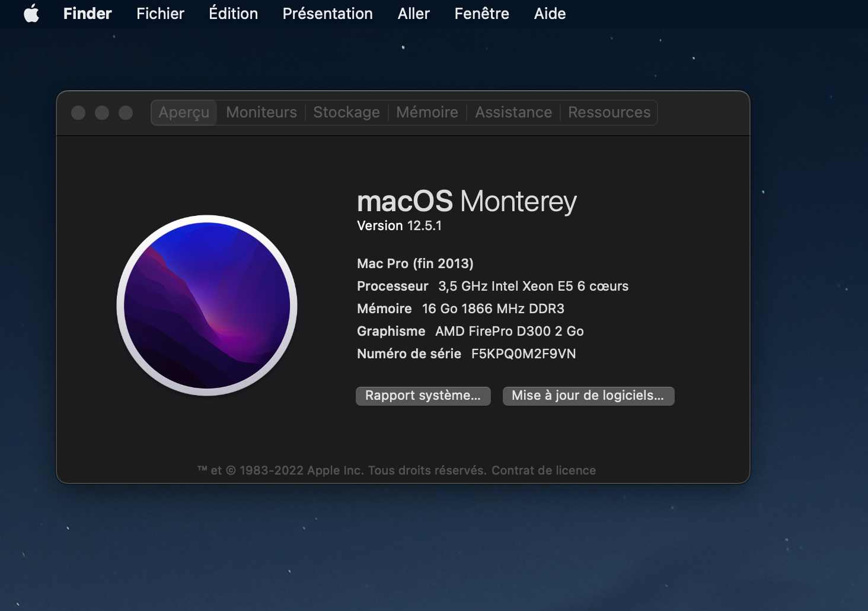Click the Graphisme label
The image size is (868, 611).
(x=391, y=331)
